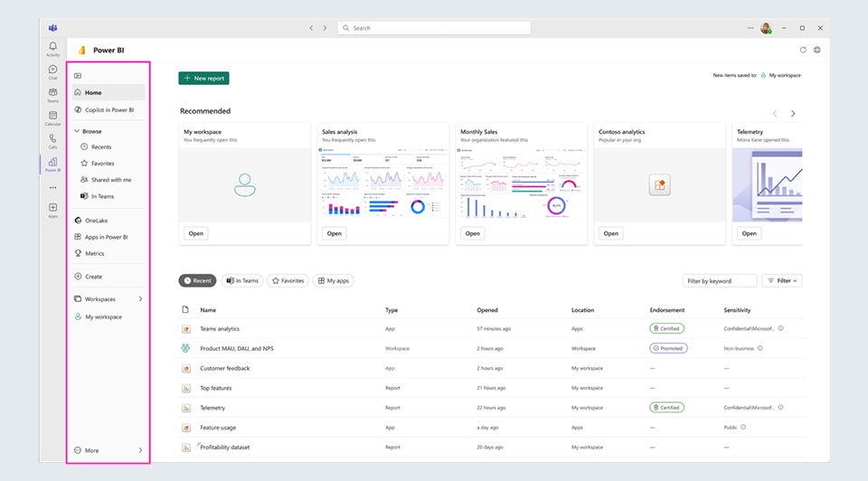Show sensitivity info for Teams analytics row
The image size is (868, 481).
pos(780,328)
